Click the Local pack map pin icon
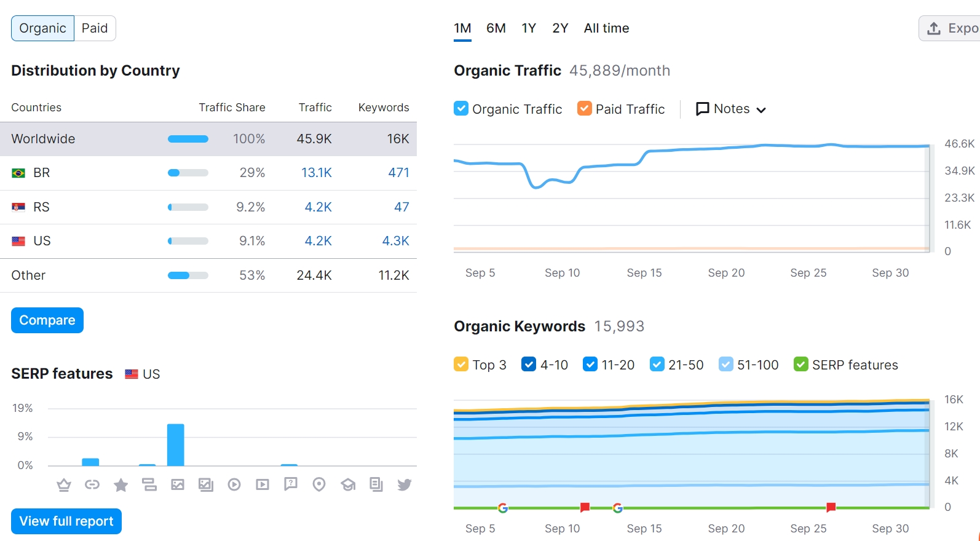This screenshot has width=980, height=541. click(x=319, y=485)
